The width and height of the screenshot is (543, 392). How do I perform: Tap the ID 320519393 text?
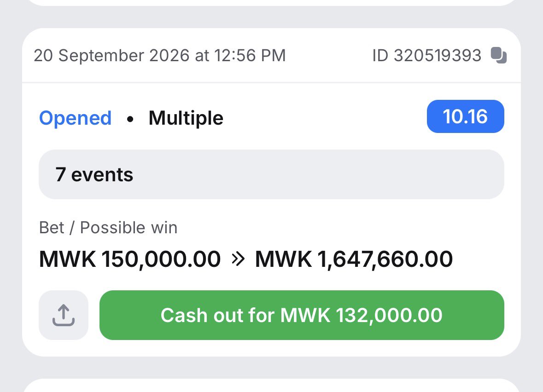coord(426,55)
